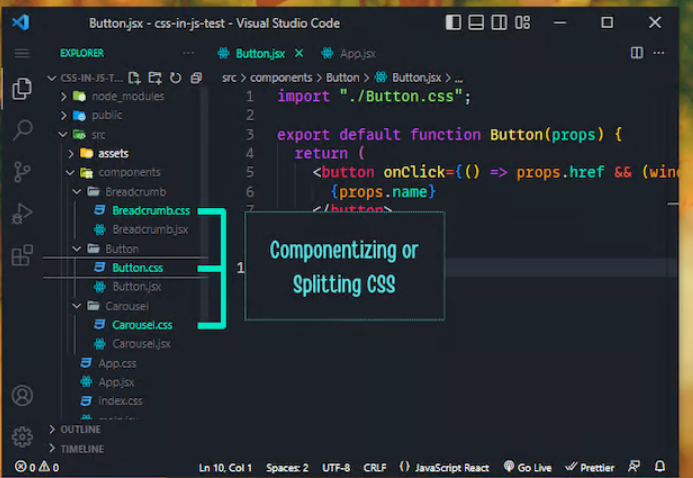The image size is (693, 478).
Task: Open the Explorer view in activity bar
Action: (22, 89)
